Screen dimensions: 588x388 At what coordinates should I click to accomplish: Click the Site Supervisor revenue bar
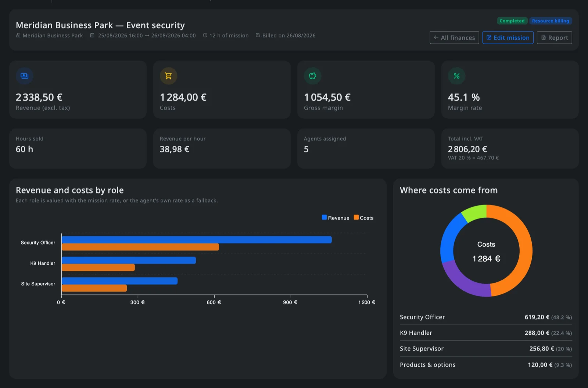point(119,281)
